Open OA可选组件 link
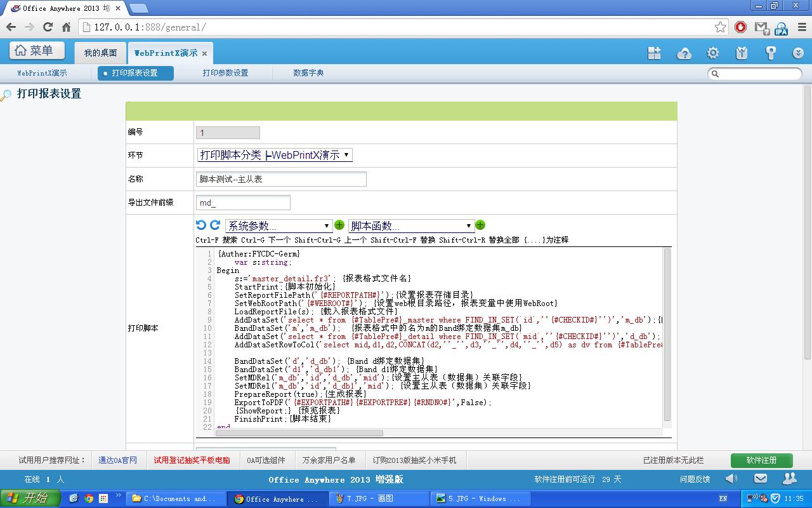The image size is (812, 508). click(x=266, y=460)
